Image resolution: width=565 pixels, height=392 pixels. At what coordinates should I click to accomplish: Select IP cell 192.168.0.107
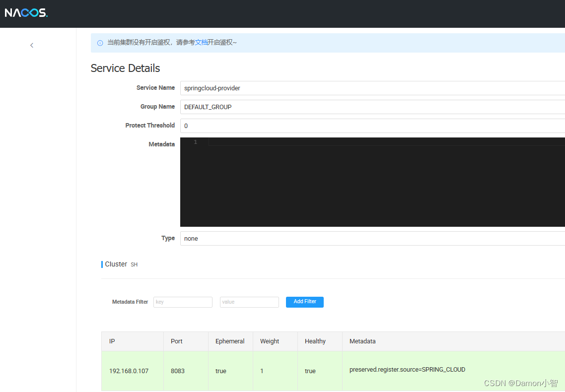[x=132, y=371]
